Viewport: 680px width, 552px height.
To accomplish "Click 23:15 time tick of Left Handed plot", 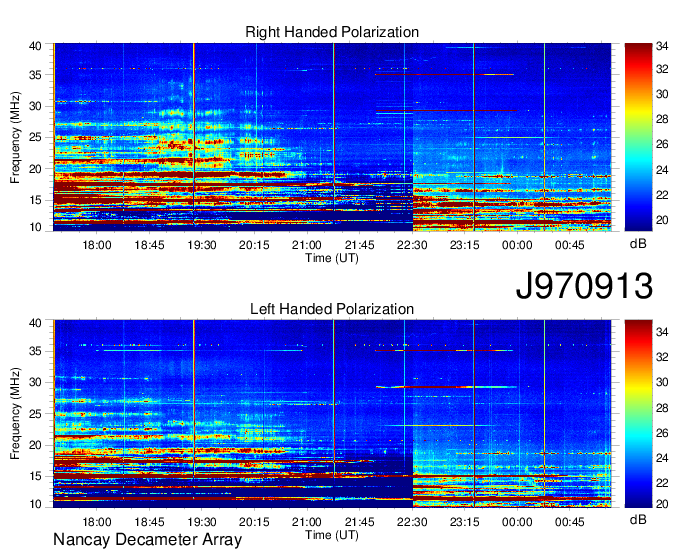I will pos(464,522).
